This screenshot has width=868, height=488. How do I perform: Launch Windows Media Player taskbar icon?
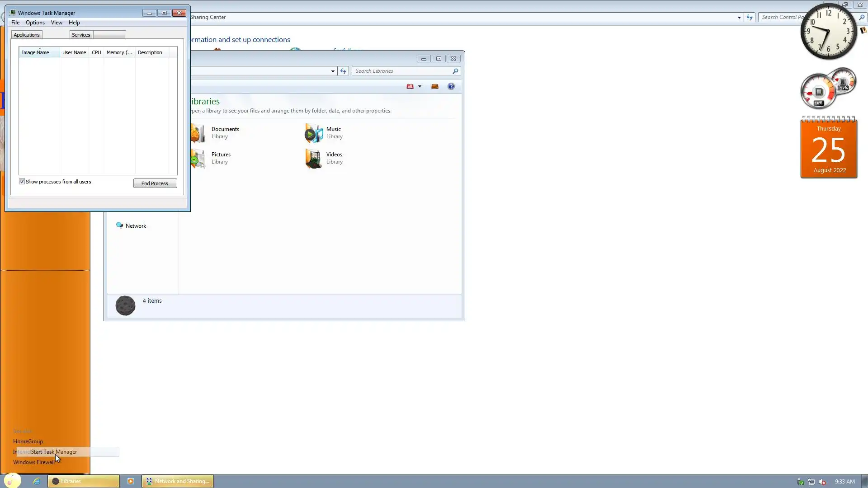pos(131,481)
